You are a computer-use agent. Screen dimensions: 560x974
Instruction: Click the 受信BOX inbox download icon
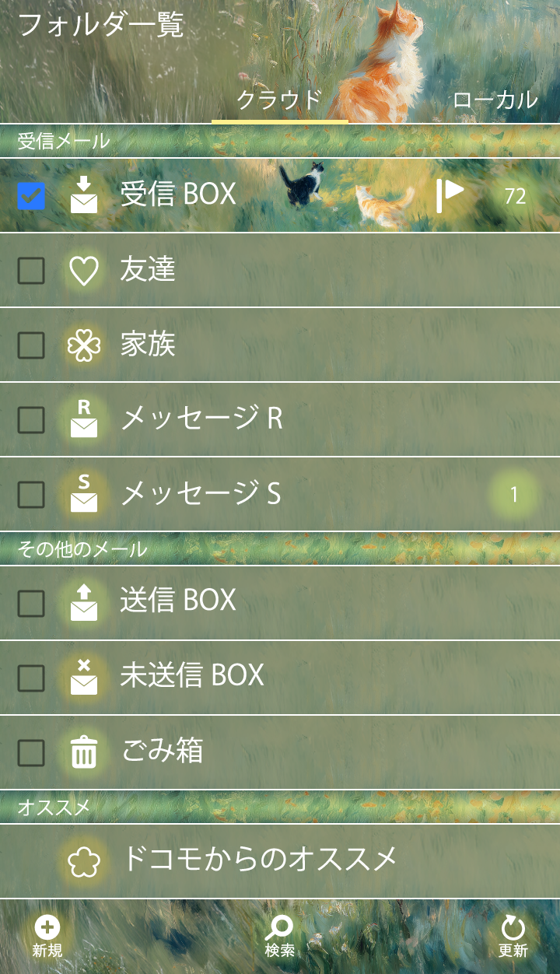(84, 195)
